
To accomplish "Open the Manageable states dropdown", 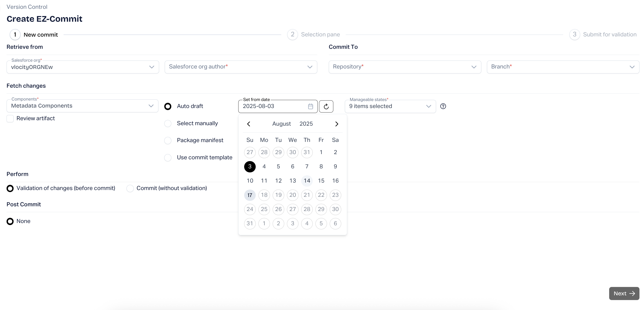I will (x=390, y=106).
